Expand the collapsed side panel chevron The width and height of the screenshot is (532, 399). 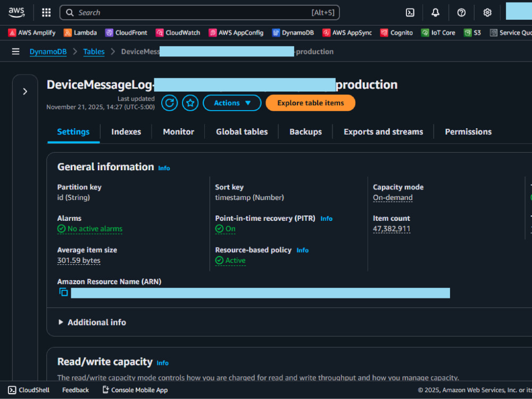(x=25, y=92)
